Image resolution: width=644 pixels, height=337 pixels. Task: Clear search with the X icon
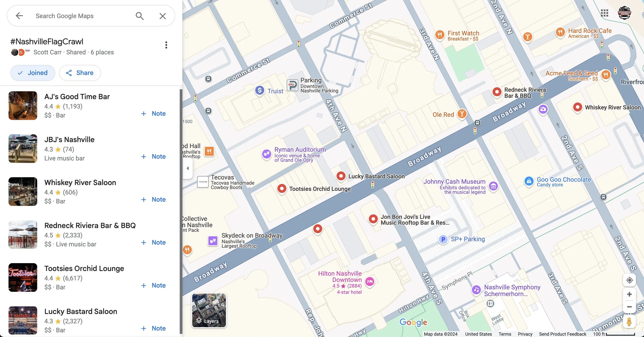[163, 16]
